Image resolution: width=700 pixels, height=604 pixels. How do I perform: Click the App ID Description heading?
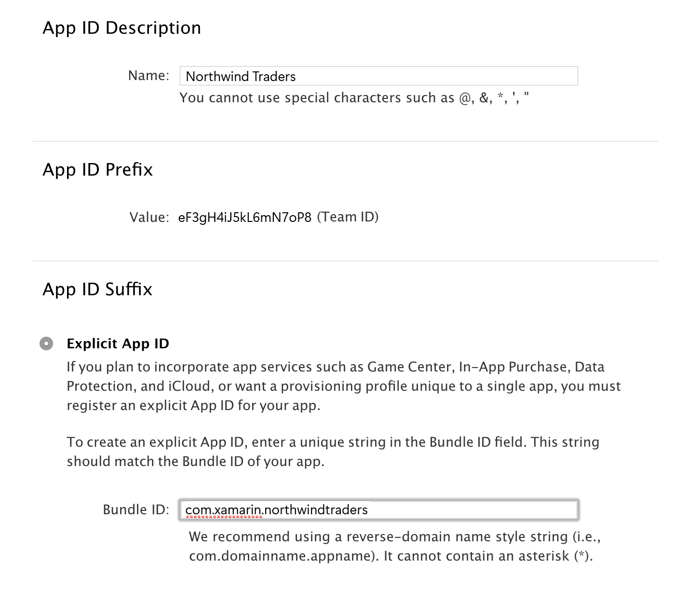pos(122,27)
